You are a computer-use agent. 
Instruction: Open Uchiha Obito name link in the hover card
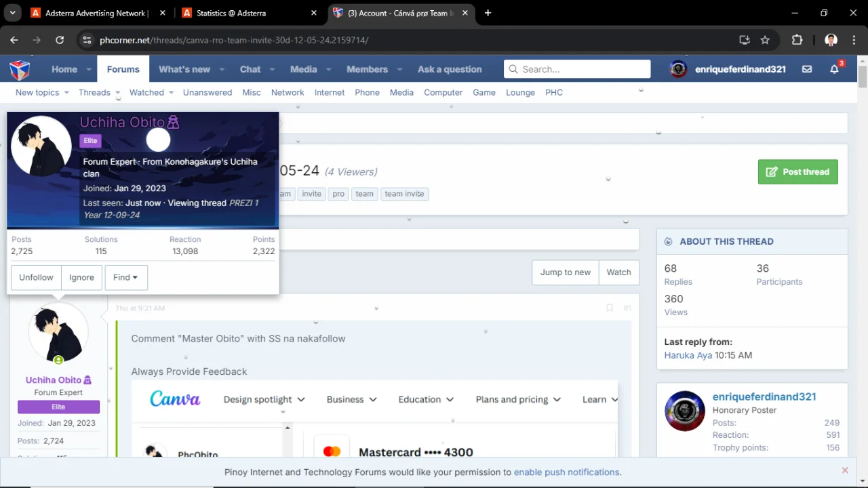tap(122, 122)
